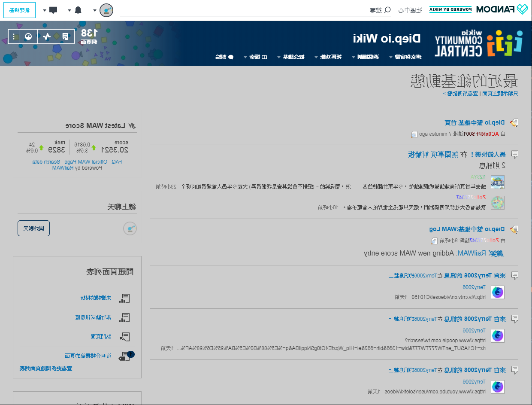Click the FANDOM logo

[x=502, y=9]
